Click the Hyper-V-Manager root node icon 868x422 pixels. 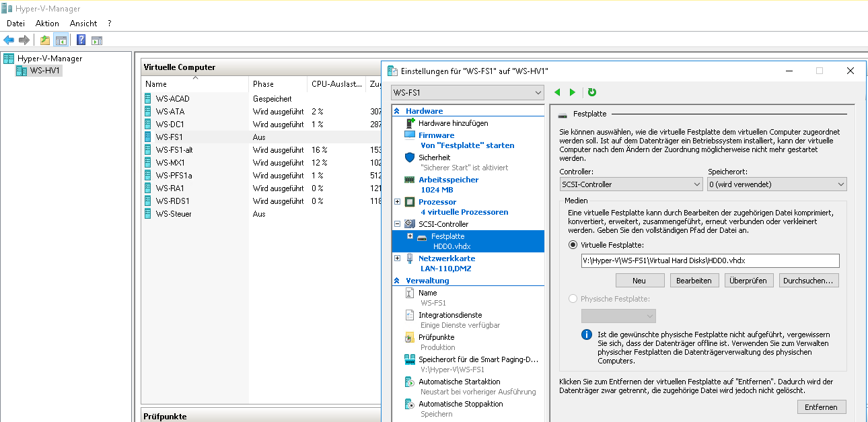(x=9, y=59)
